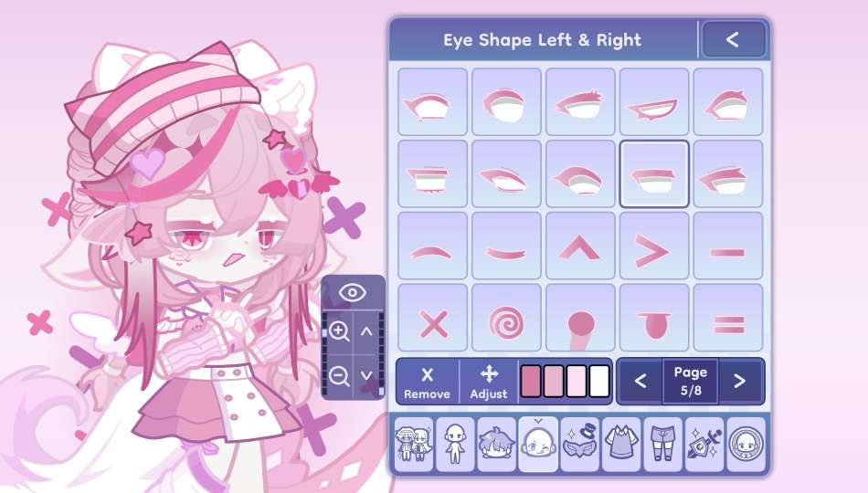Select the spiral eye shape

506,318
